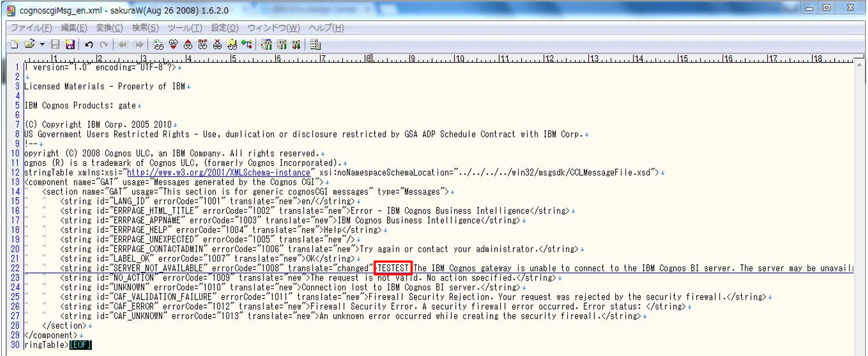Click the LANG_ID string line

pos(207,201)
